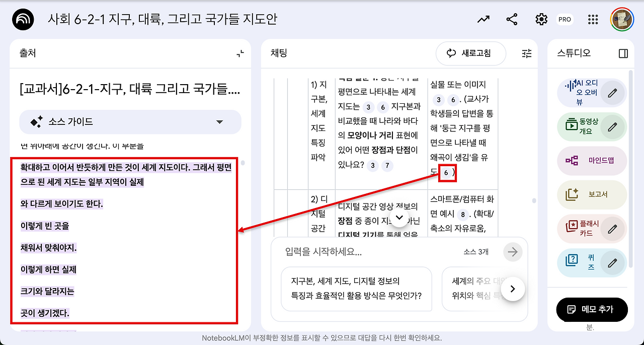Open the AI 오디오 오버뷰 card
Screen dimensions: 644x345
pos(592,93)
